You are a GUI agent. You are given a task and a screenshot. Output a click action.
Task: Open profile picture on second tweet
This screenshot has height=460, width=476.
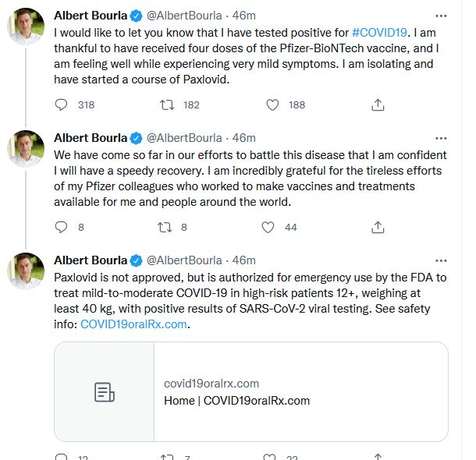pos(26,150)
